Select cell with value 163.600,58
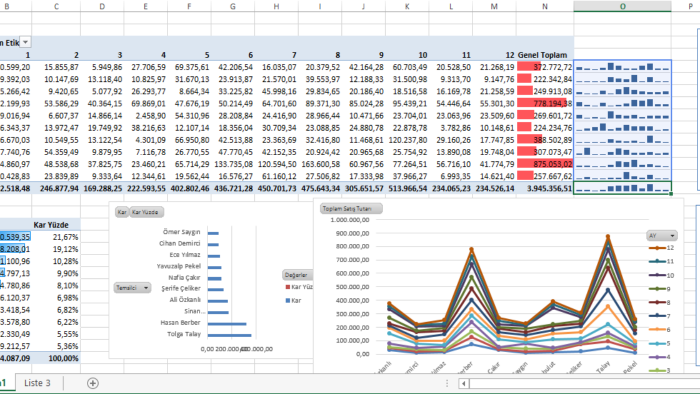 coord(320,164)
